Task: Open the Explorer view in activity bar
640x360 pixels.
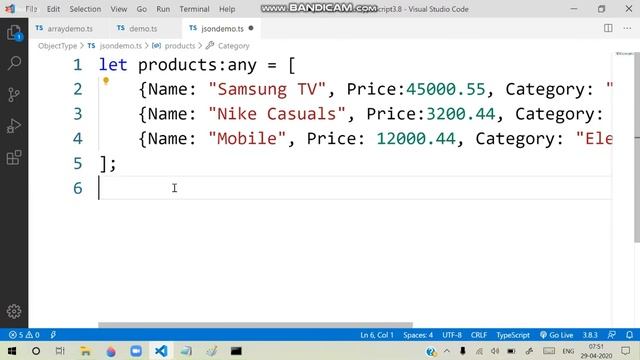Action: [14, 33]
